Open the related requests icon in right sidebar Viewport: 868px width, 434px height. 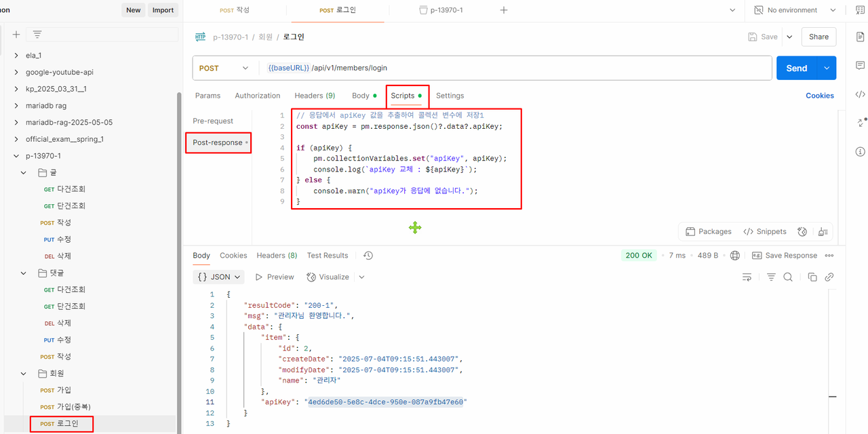click(861, 123)
